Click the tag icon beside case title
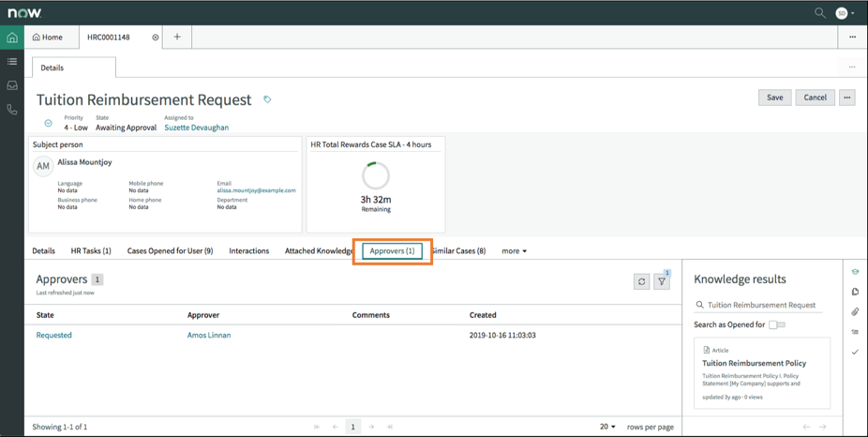 click(267, 99)
